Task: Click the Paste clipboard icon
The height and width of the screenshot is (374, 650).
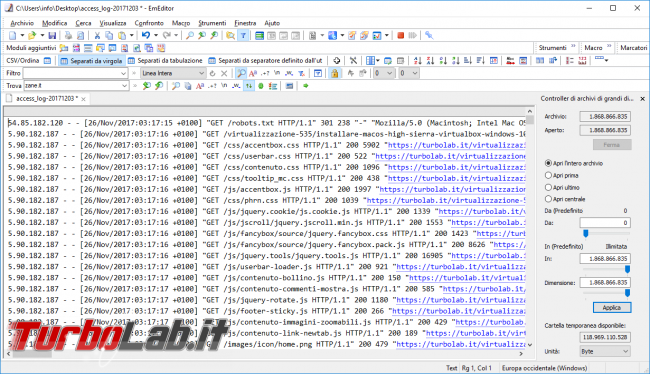Action: [122, 36]
